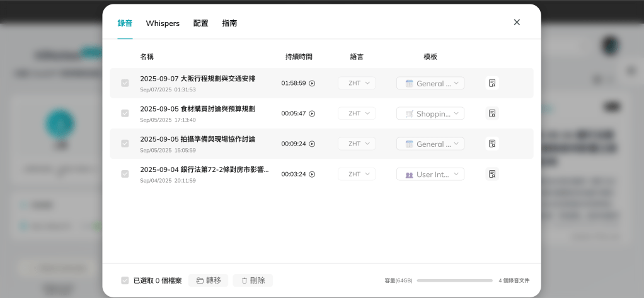Switch to the 配置 tab

[200, 23]
